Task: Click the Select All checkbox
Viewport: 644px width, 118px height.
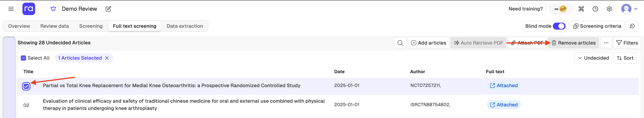Action: tap(23, 58)
